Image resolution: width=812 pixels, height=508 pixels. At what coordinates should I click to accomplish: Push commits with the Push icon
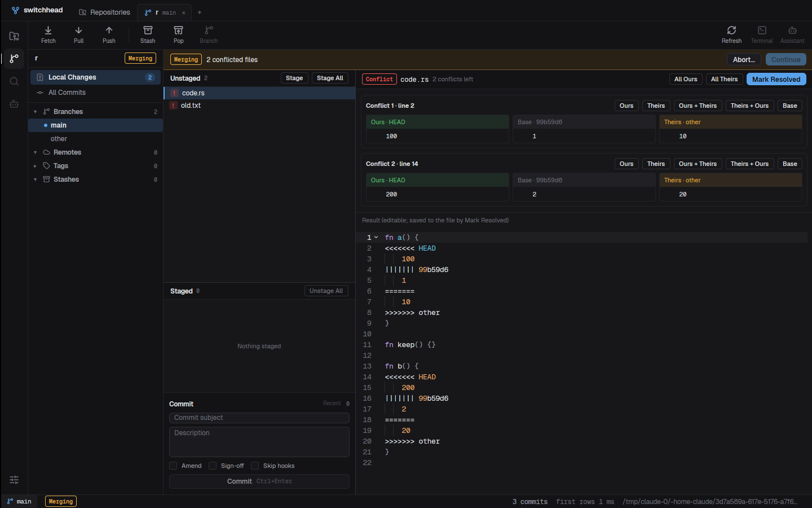click(109, 34)
